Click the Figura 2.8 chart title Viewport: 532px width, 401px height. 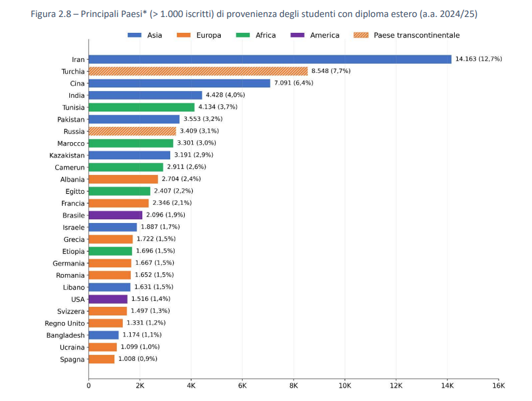coord(254,14)
